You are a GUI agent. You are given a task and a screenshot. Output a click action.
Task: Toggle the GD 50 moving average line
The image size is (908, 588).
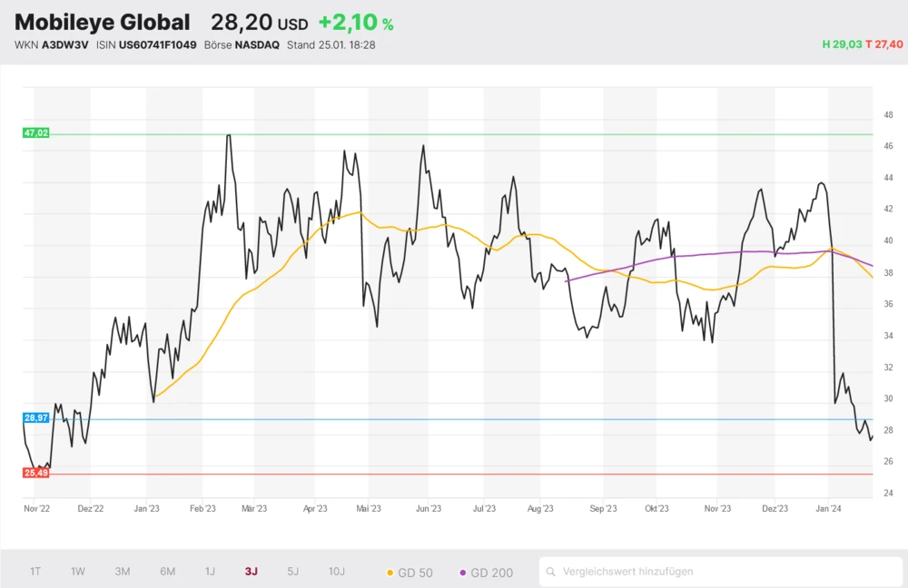click(x=410, y=572)
